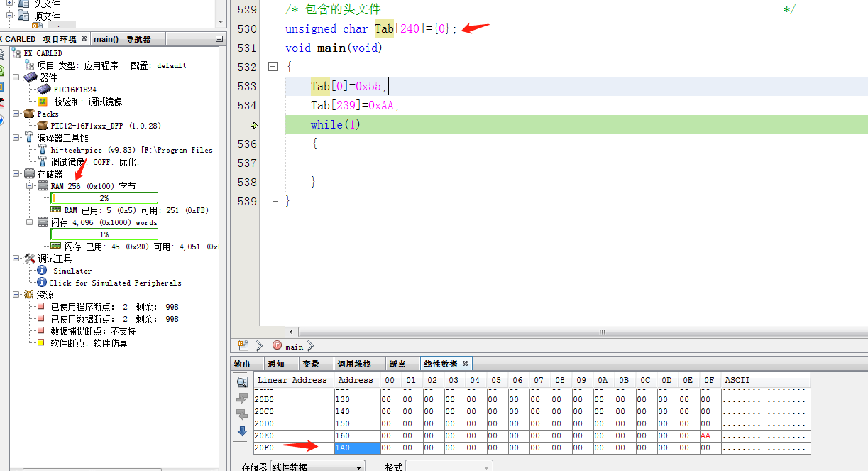
Task: Click the red square beside 数据捕捉断点
Action: [x=41, y=331]
